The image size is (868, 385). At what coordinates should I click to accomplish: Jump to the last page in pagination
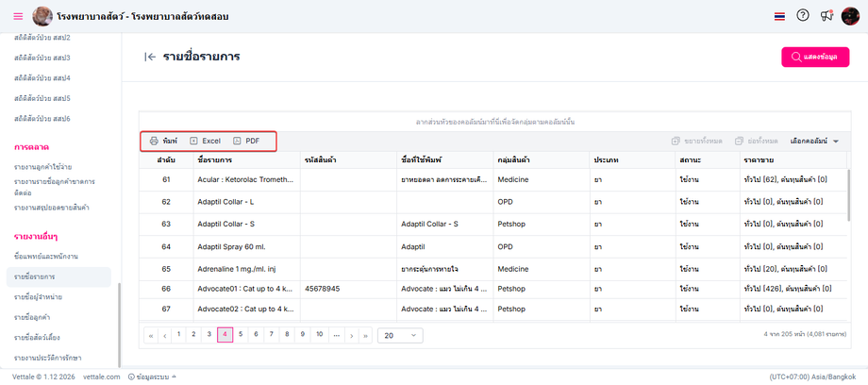(366, 335)
